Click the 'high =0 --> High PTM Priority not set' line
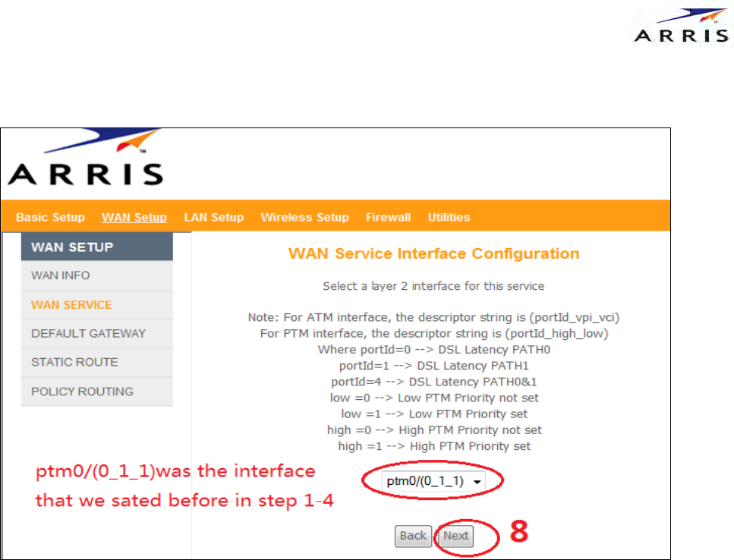Viewport: 734px width, 560px height. click(x=434, y=430)
